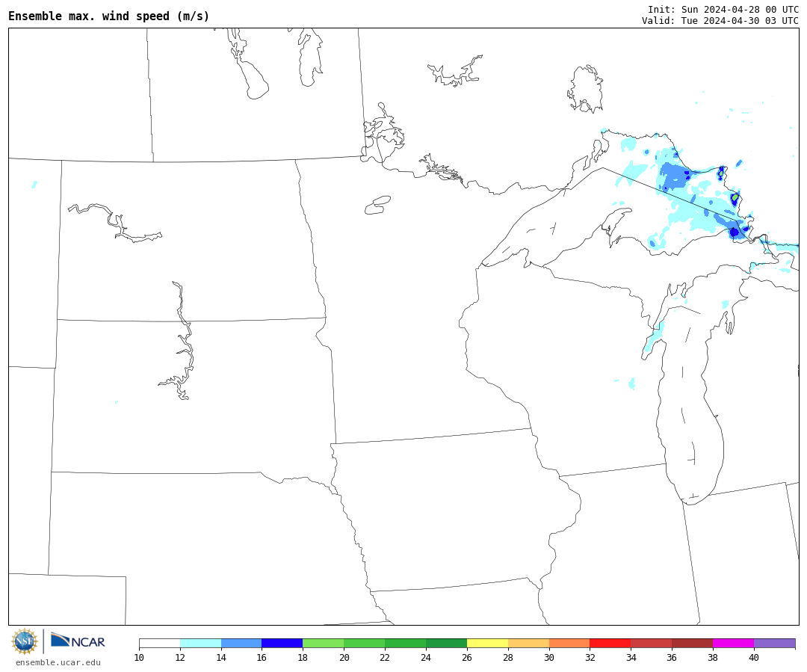Click the yellow 26-28 color swatch
The height and width of the screenshot is (672, 807).
coord(487,643)
